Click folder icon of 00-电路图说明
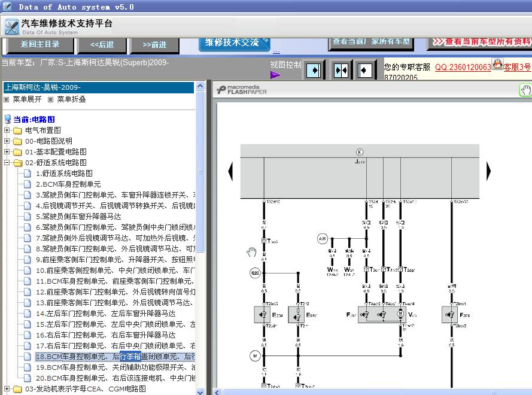This screenshot has width=532, height=395. (17, 141)
